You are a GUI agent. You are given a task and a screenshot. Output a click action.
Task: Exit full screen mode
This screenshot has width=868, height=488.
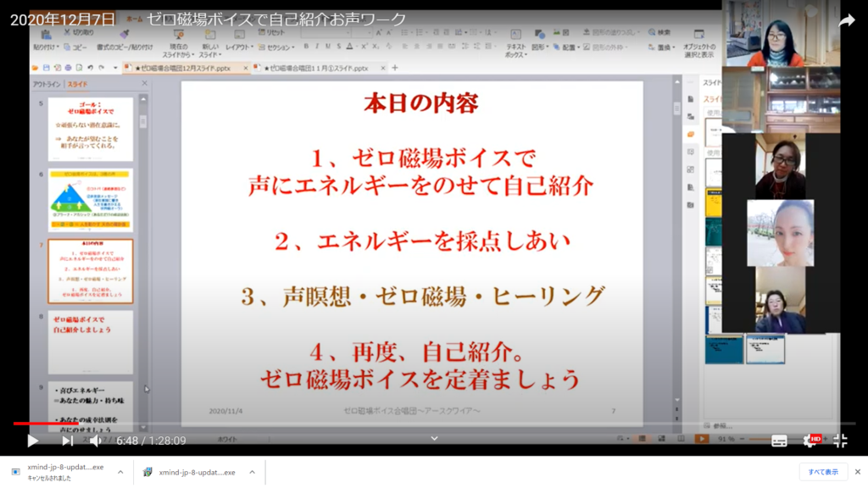tap(840, 441)
